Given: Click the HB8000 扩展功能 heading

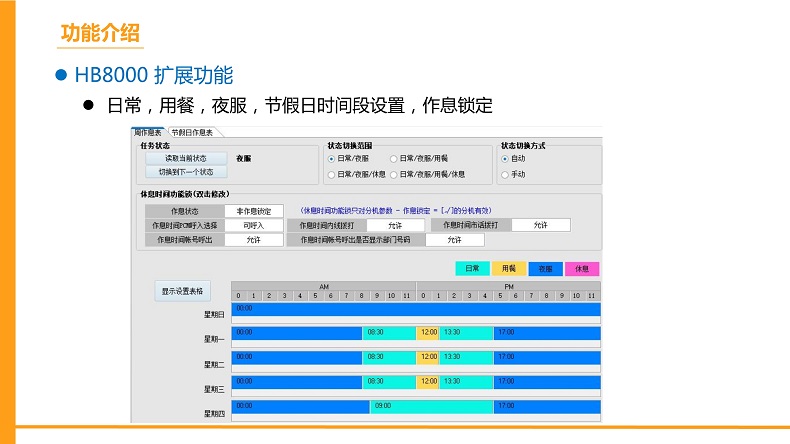Looking at the screenshot, I should point(154,75).
